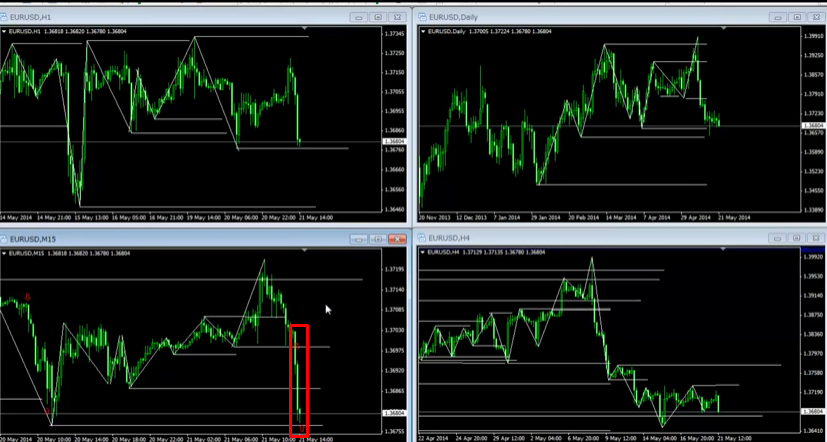
Task: Minimize the EURUSD,H1 chart window
Action: click(x=359, y=17)
